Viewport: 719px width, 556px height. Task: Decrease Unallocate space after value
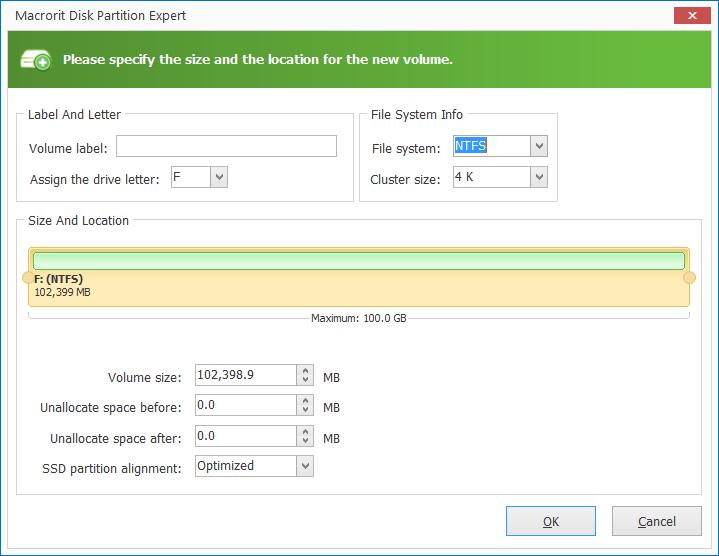[305, 441]
